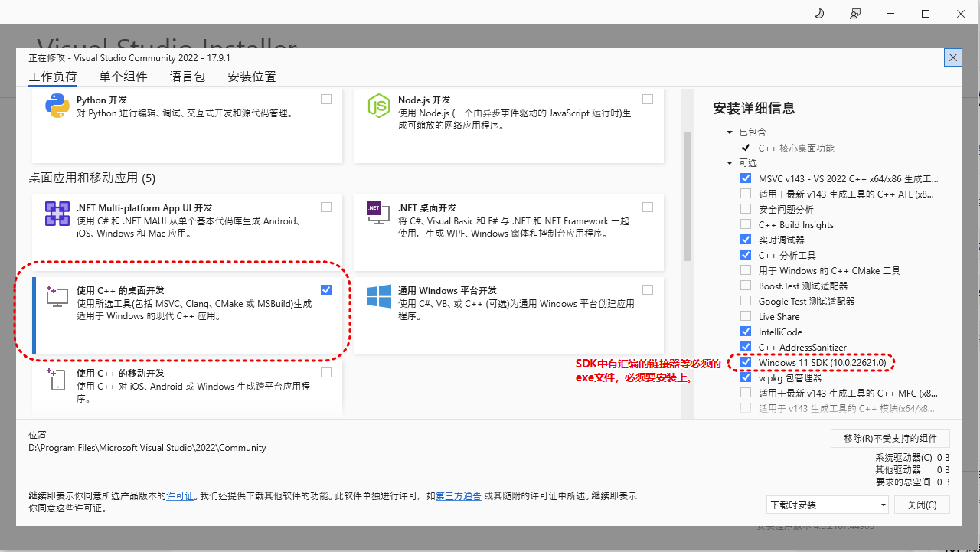Uncheck the C++ AddressSanitizer option
The height and width of the screenshot is (552, 980).
(x=746, y=347)
